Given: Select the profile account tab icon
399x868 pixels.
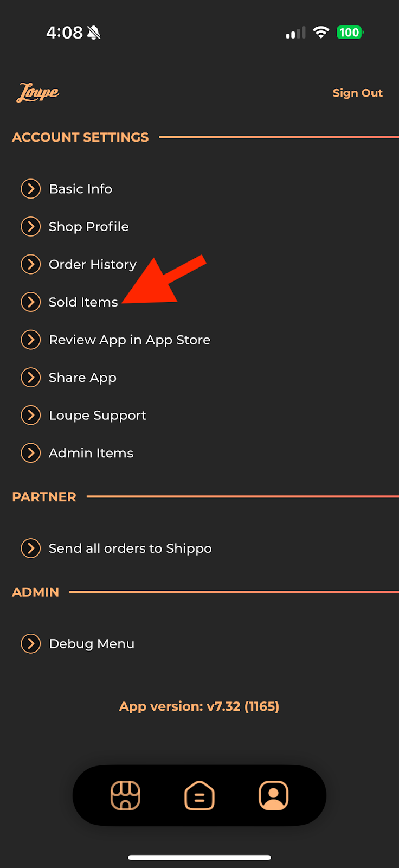Looking at the screenshot, I should (274, 795).
